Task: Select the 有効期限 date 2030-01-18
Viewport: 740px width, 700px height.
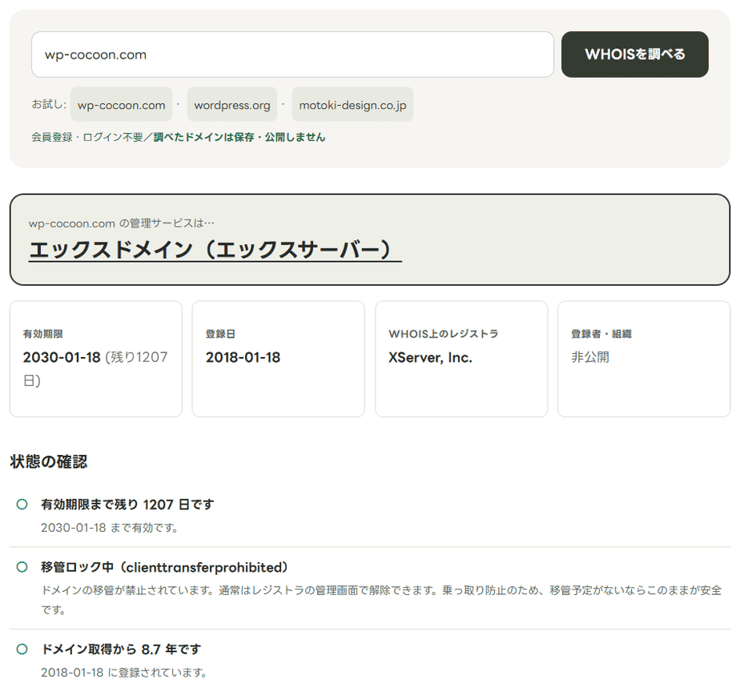Action: (x=62, y=357)
